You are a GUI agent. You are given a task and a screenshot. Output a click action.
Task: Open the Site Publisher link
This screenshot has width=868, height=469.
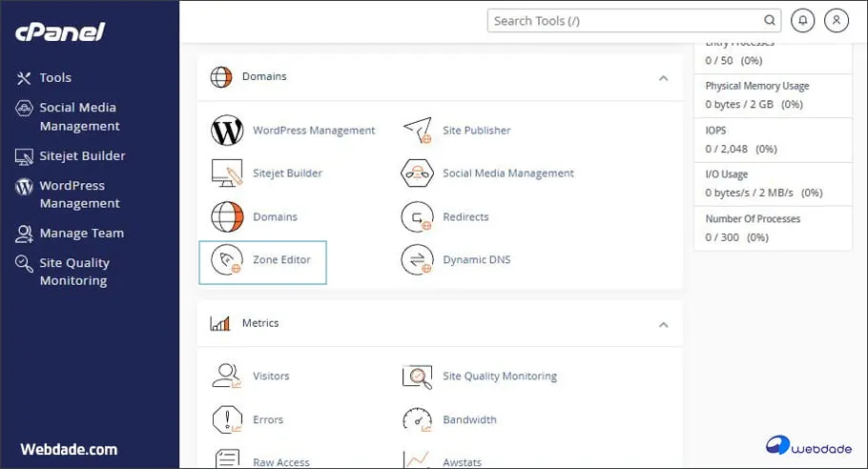477,131
